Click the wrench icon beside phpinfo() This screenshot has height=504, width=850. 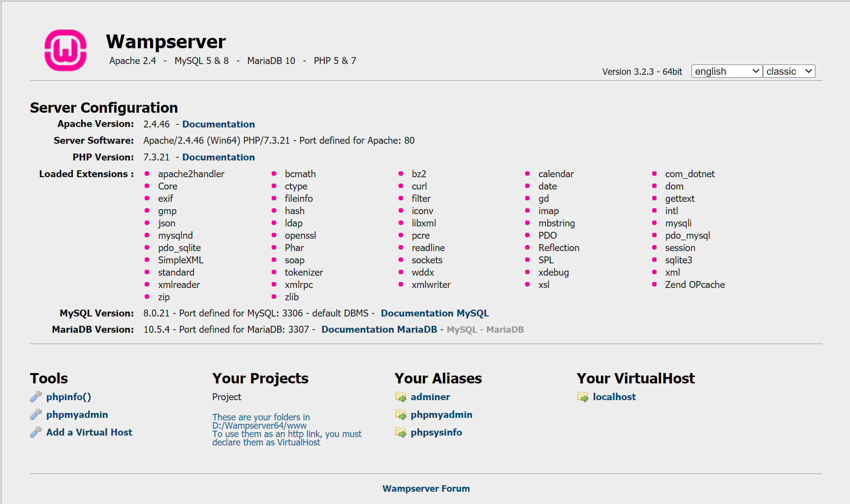pyautogui.click(x=36, y=397)
